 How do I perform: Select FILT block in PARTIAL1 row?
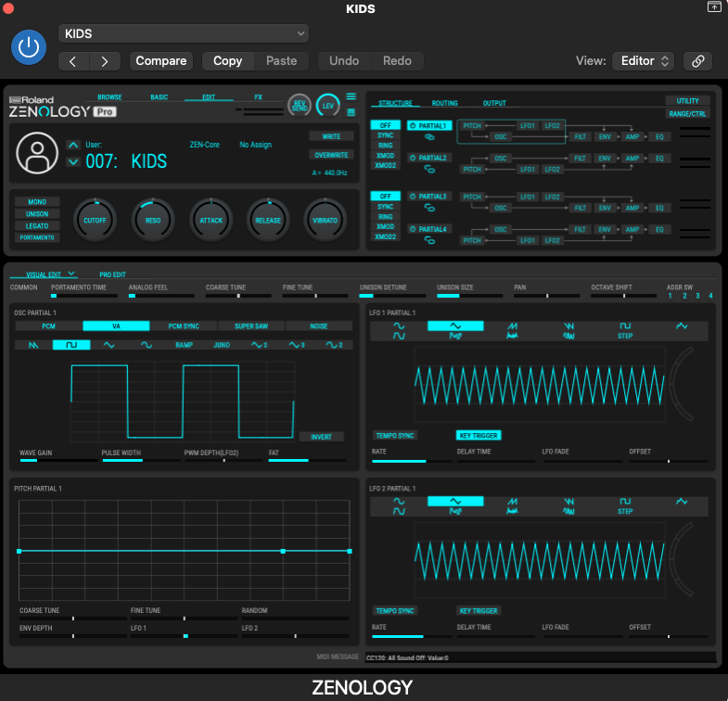(x=581, y=137)
